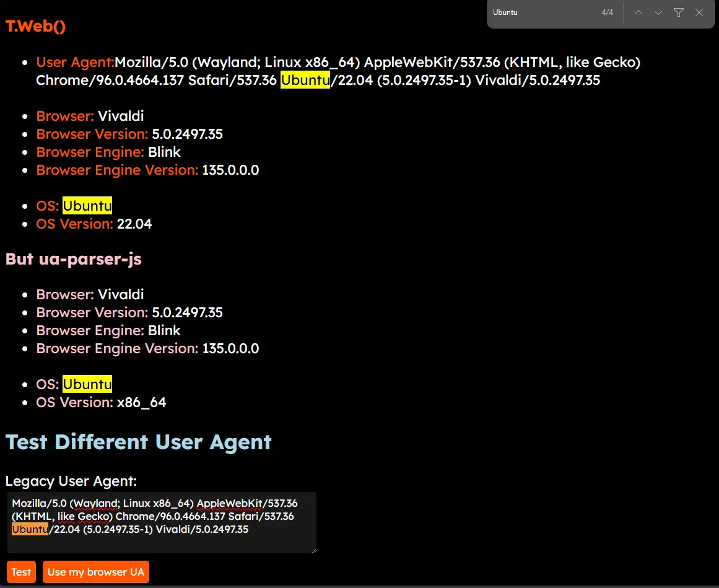Click ua-parser-js Browser Version line
This screenshot has height=588, width=719.
(129, 312)
